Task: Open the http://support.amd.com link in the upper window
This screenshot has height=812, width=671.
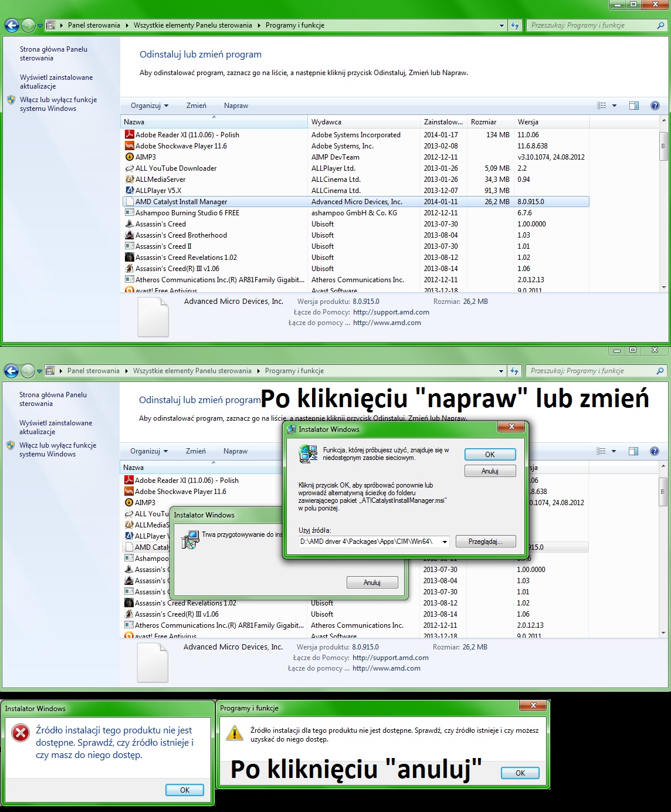Action: 391,312
